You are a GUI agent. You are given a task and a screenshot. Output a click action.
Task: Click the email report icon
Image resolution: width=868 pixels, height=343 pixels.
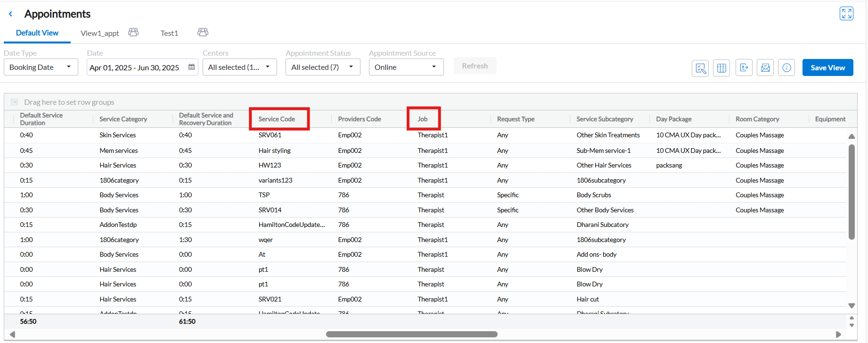765,67
